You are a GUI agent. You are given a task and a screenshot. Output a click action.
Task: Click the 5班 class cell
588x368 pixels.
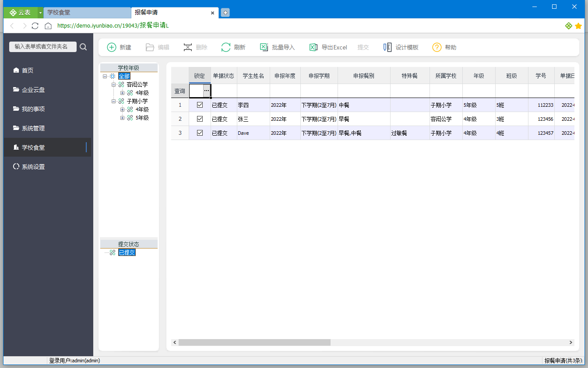click(x=512, y=105)
